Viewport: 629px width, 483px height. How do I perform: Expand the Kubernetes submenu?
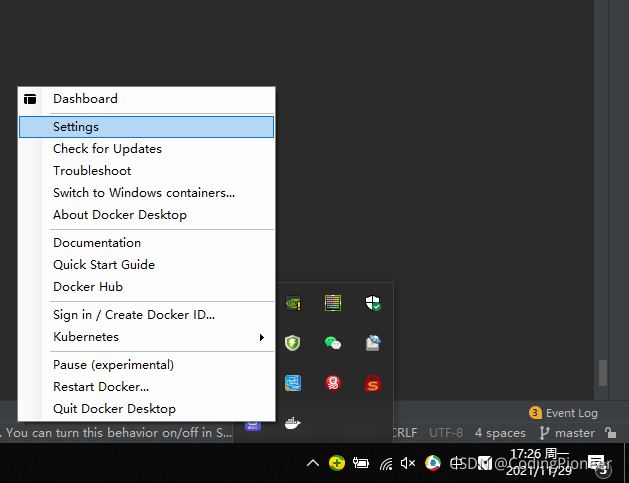tap(146, 337)
